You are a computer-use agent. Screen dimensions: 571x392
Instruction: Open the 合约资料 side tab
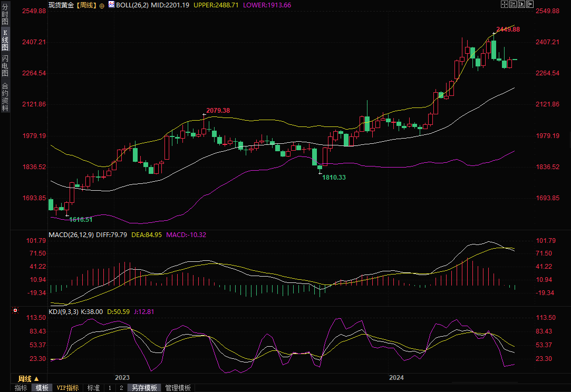pyautogui.click(x=5, y=97)
